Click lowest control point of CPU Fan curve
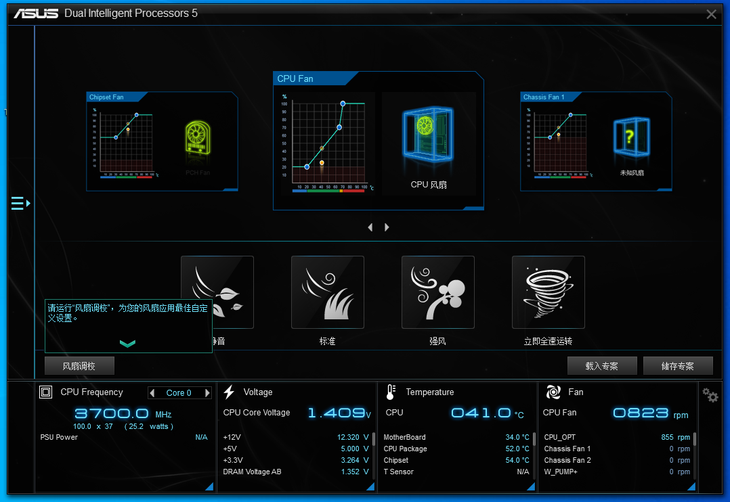This screenshot has height=502, width=730. point(307,167)
